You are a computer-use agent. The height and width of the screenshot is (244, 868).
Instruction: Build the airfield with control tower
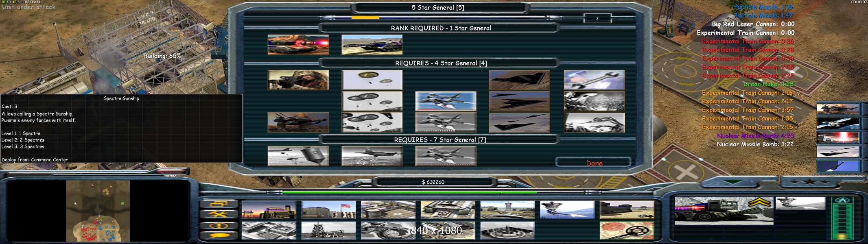[x=507, y=210]
